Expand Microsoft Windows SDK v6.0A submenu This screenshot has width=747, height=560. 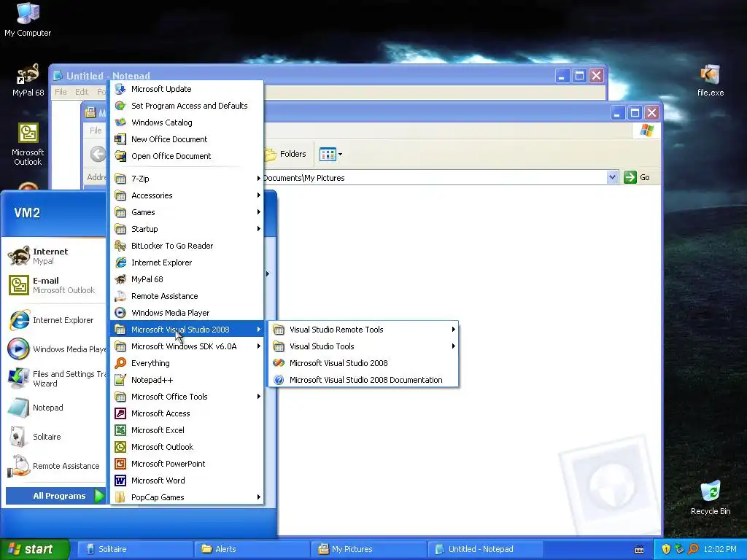click(x=187, y=346)
